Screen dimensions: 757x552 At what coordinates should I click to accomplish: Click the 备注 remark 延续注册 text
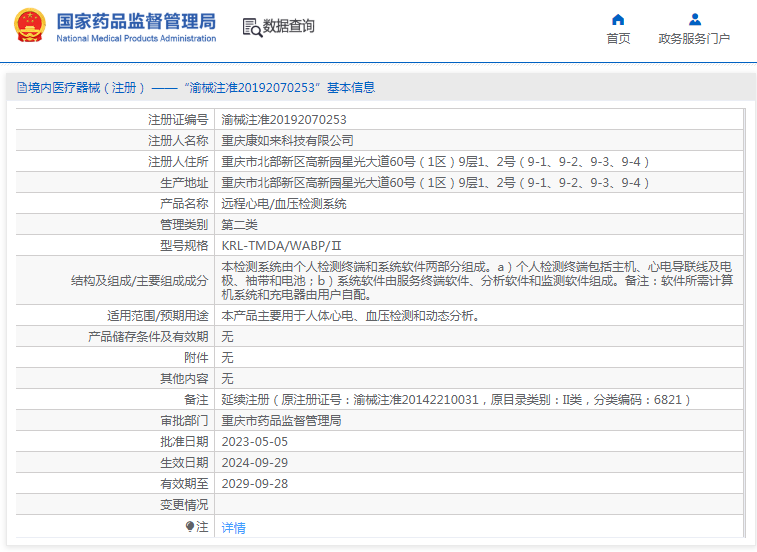(456, 400)
